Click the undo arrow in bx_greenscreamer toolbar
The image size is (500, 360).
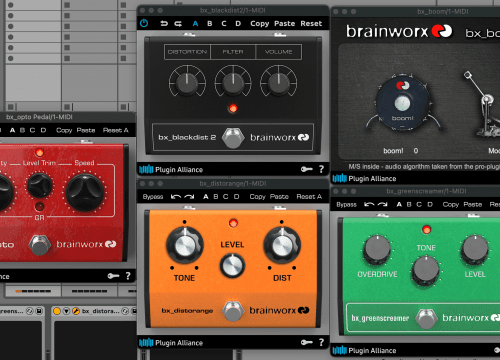[369, 204]
